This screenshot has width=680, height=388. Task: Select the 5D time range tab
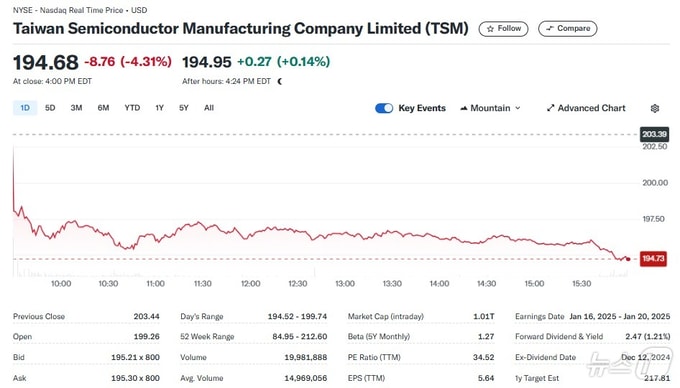click(x=50, y=108)
